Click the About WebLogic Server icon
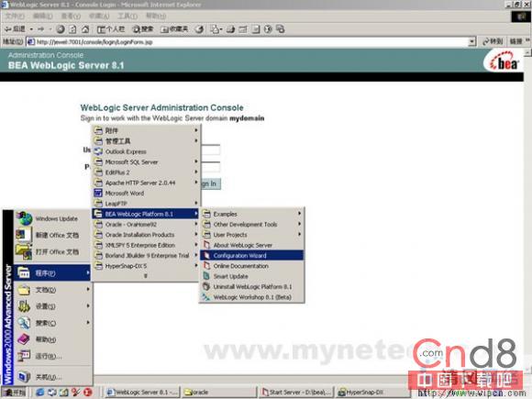Image resolution: width=532 pixels, height=399 pixels. 206,245
